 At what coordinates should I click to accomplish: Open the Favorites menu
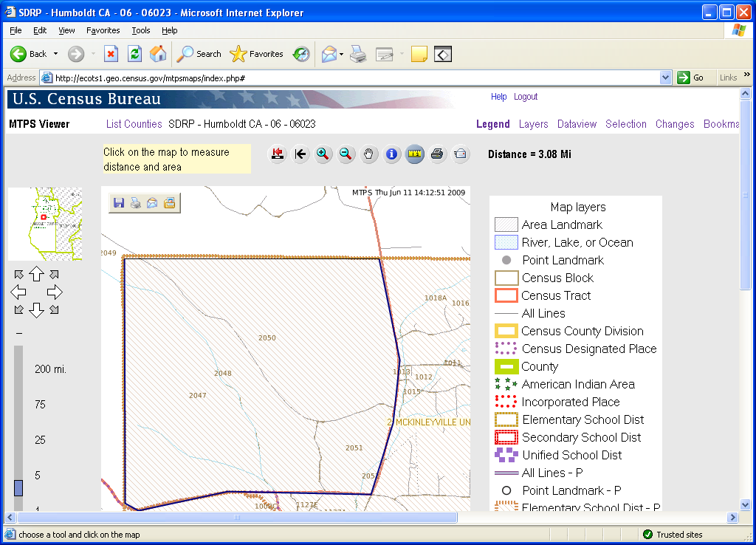click(x=103, y=30)
